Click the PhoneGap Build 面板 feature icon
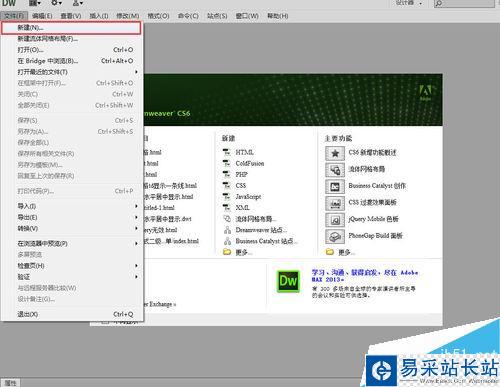The height and width of the screenshot is (387, 500). tap(335, 236)
